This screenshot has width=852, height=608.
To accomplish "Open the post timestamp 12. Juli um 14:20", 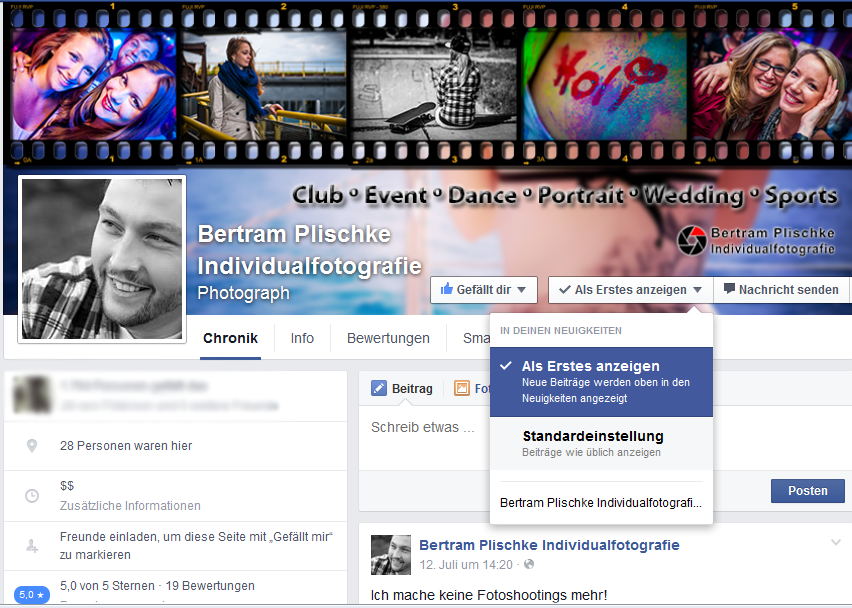I will point(466,565).
